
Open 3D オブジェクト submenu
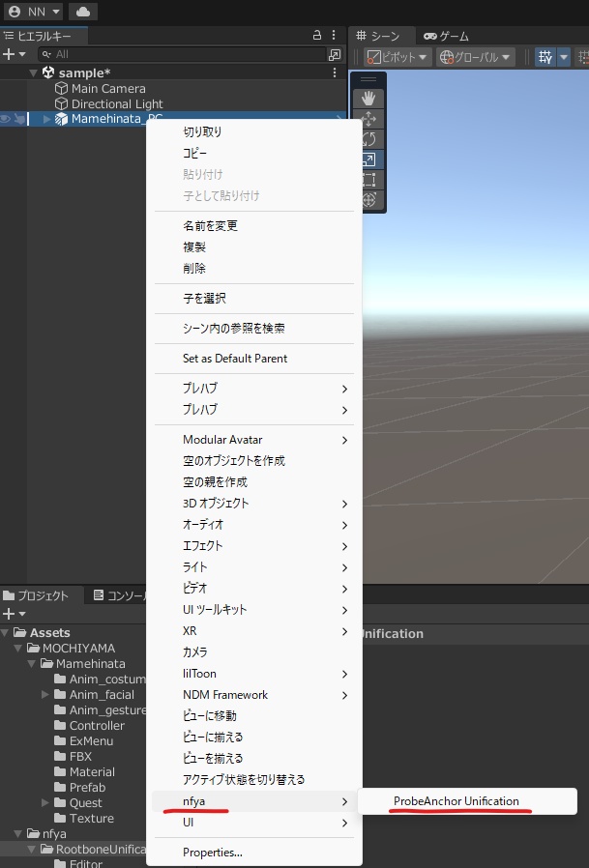pos(253,504)
